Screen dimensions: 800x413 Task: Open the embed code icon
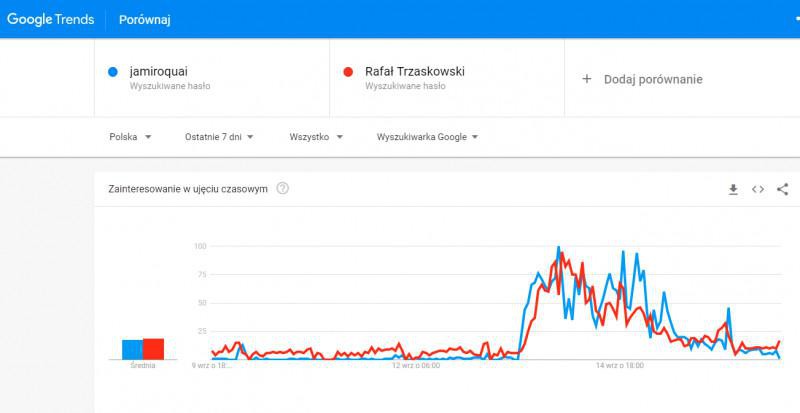(x=758, y=189)
